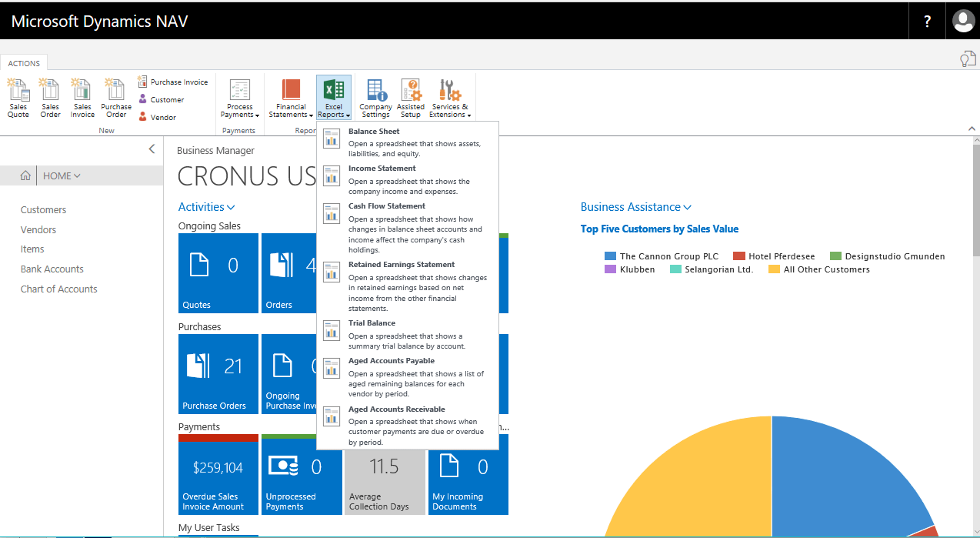Open new Purchase Order icon
The image size is (980, 538).
click(x=116, y=99)
